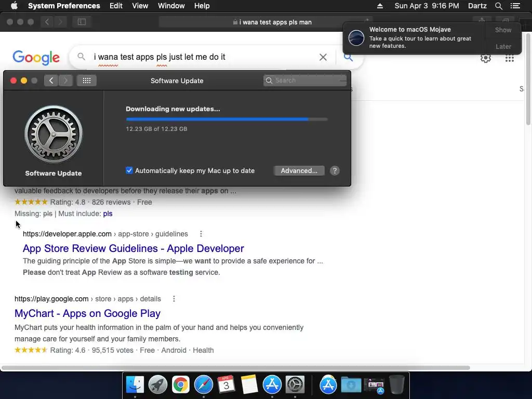The image size is (532, 399).
Task: Click 'Rating: 4.8 · 826 reviews' text
Action: [90, 202]
